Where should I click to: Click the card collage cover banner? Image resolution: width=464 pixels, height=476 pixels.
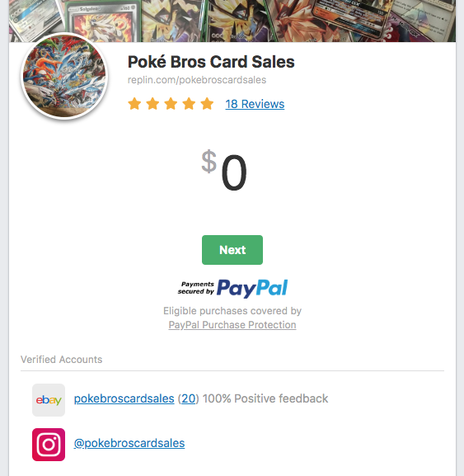click(232, 21)
